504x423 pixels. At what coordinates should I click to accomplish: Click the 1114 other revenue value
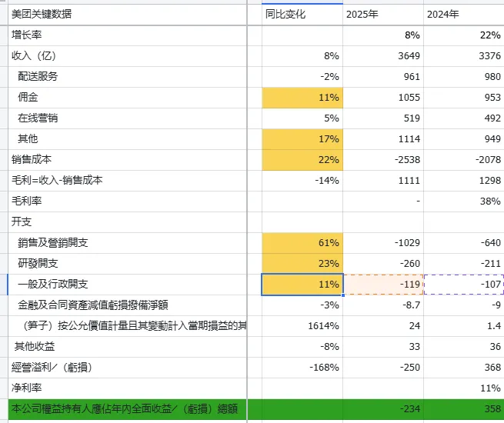point(383,139)
